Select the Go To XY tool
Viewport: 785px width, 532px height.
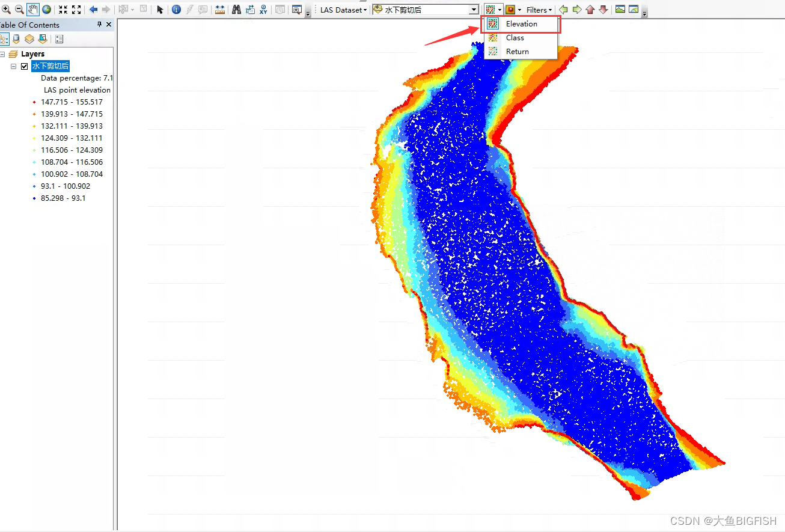click(264, 10)
